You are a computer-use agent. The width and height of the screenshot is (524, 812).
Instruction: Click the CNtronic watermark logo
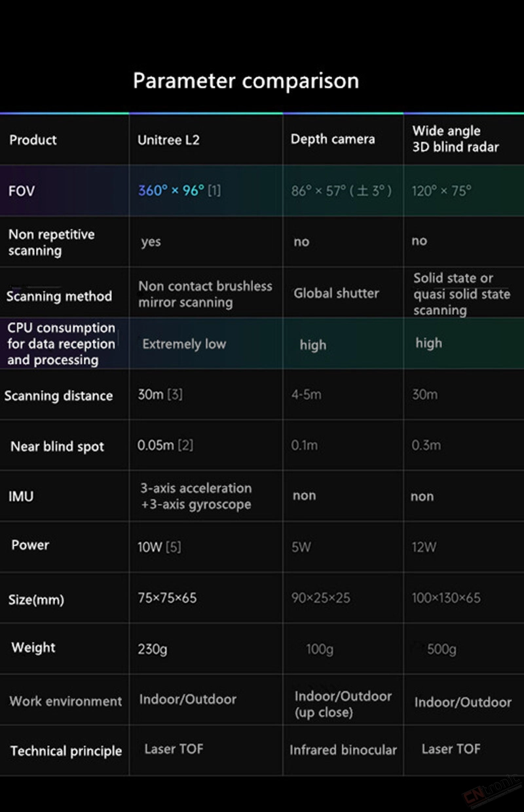click(x=492, y=789)
